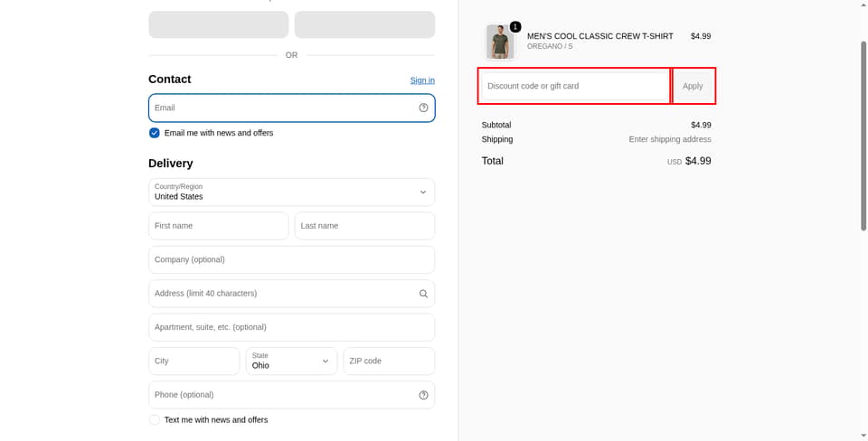
Task: Uncheck Email me with news and offers
Action: coord(155,133)
